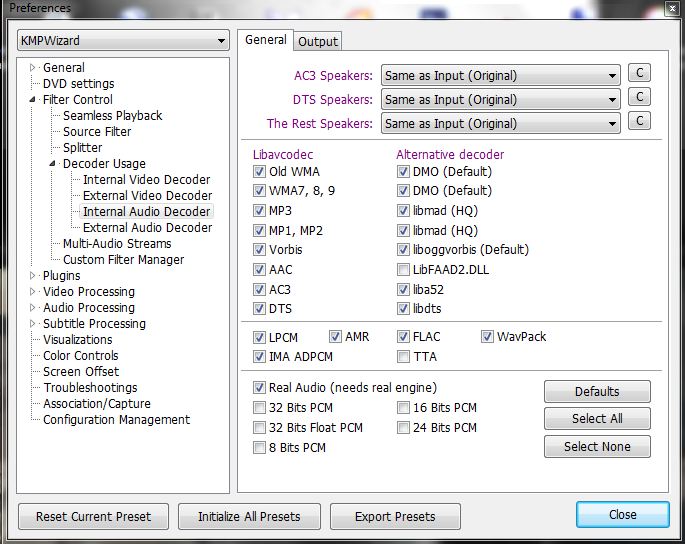Click Initialize All Presets button

tap(249, 516)
